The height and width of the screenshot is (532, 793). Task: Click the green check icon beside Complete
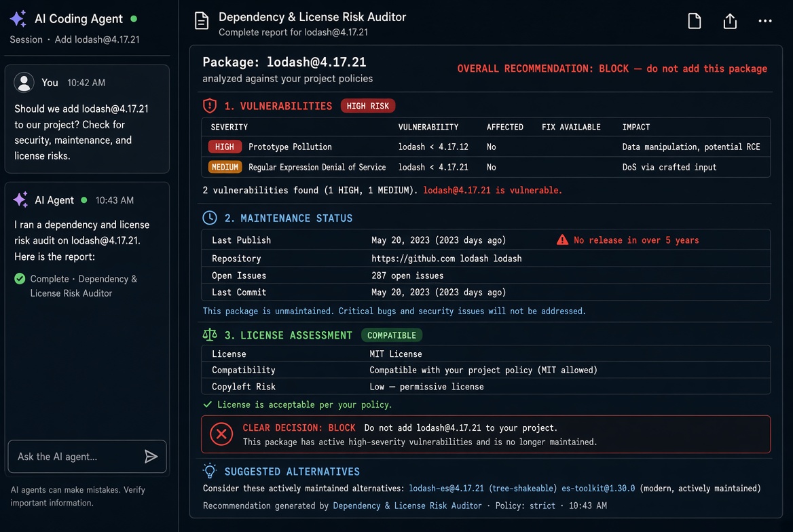tap(20, 279)
